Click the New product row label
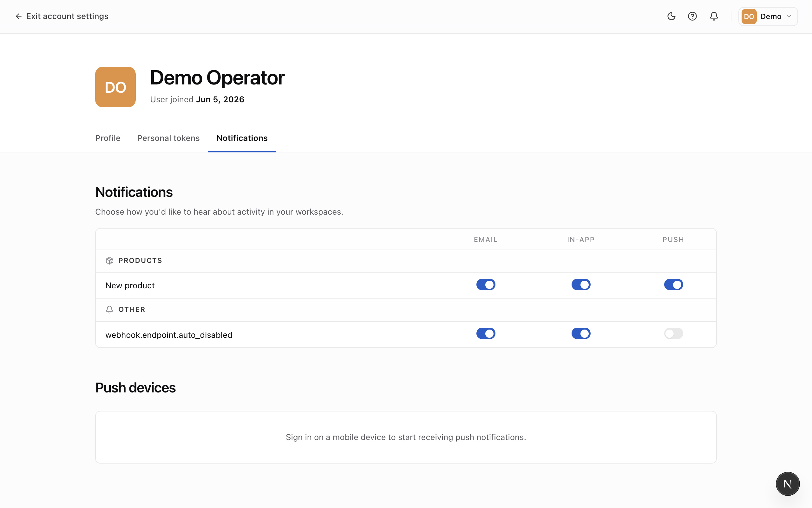 [x=130, y=285]
